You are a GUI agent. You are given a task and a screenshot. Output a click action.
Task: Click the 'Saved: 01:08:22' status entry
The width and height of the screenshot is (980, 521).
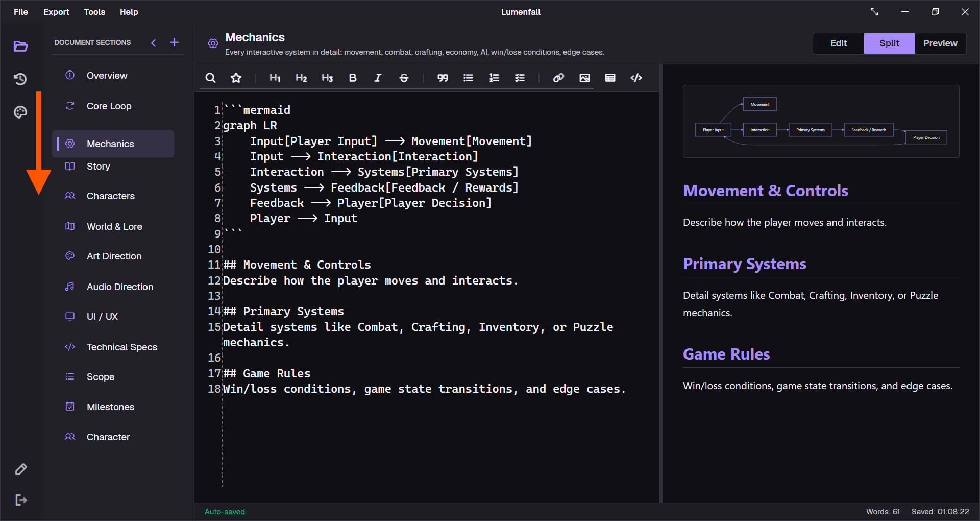click(940, 512)
